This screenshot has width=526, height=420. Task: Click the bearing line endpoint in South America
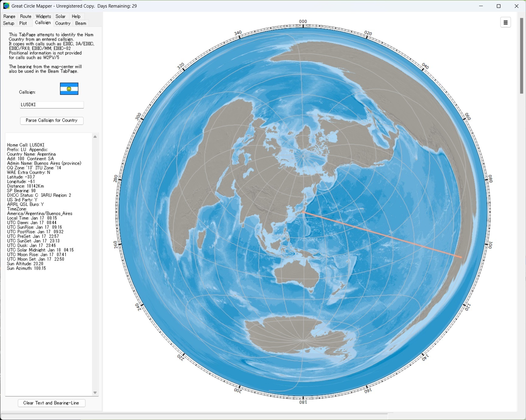(461, 257)
